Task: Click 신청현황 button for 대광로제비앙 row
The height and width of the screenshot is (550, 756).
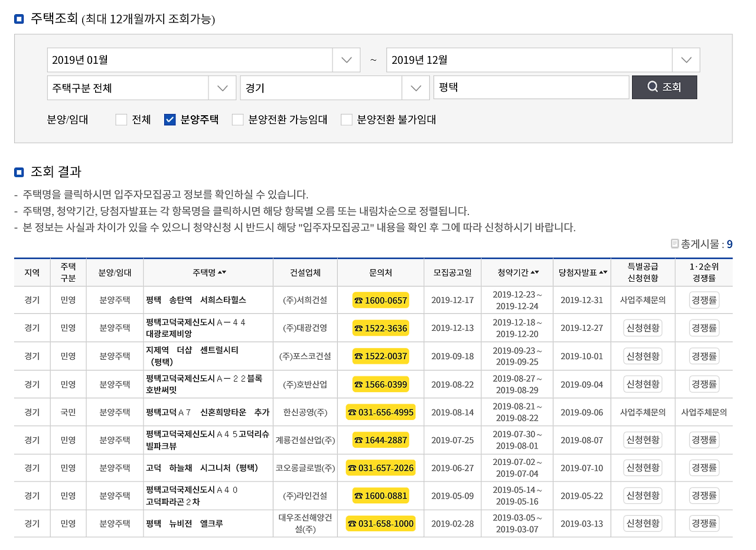Action: [x=643, y=328]
